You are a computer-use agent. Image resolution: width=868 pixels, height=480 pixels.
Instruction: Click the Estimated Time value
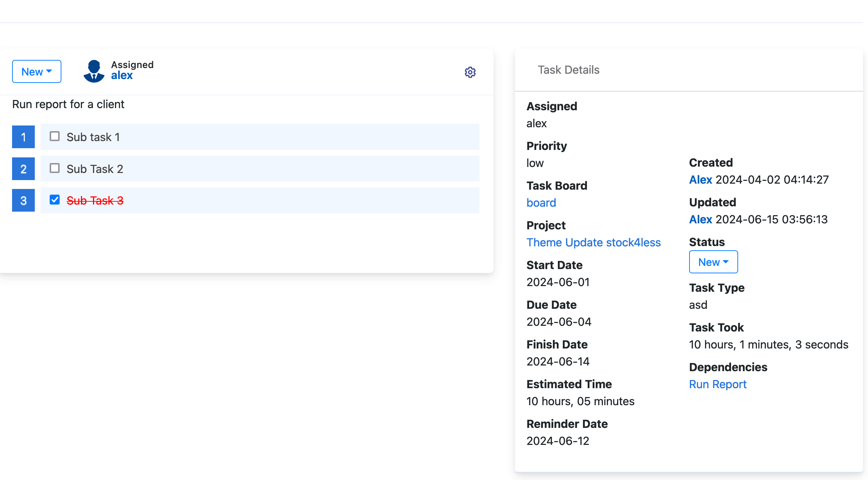coord(580,401)
